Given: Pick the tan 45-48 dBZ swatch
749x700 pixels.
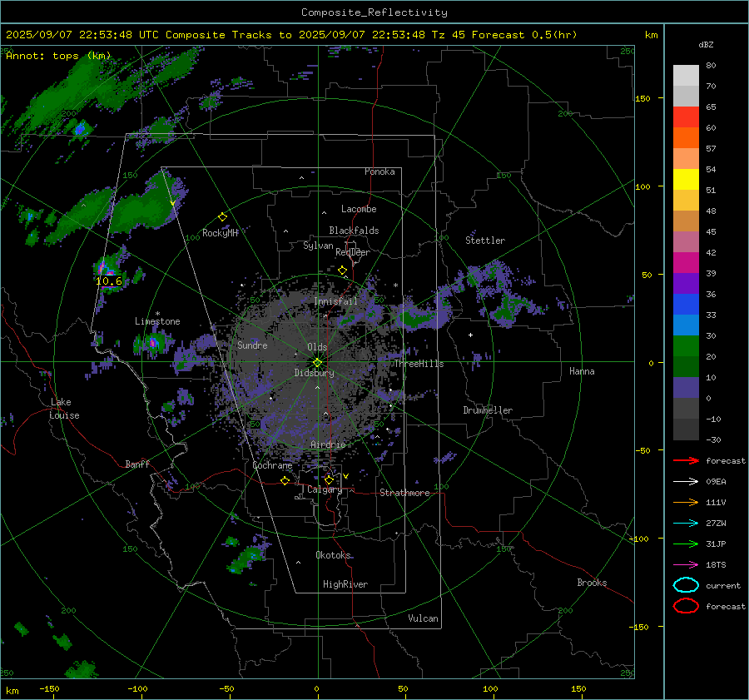Looking at the screenshot, I should pyautogui.click(x=686, y=221).
